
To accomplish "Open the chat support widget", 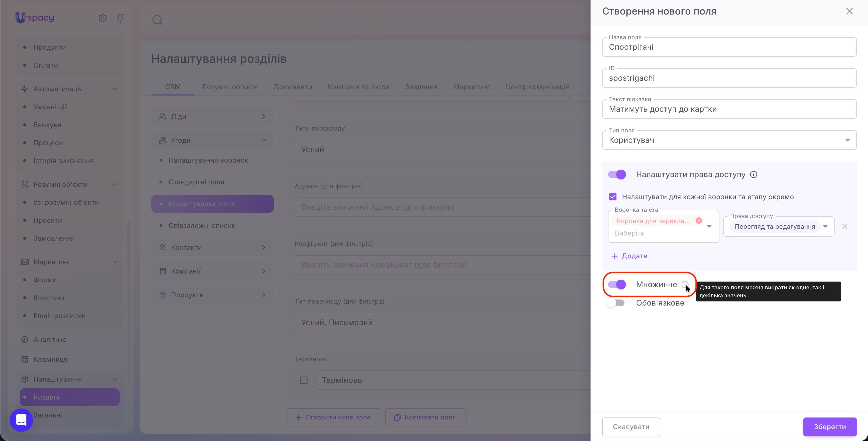I will tap(21, 420).
